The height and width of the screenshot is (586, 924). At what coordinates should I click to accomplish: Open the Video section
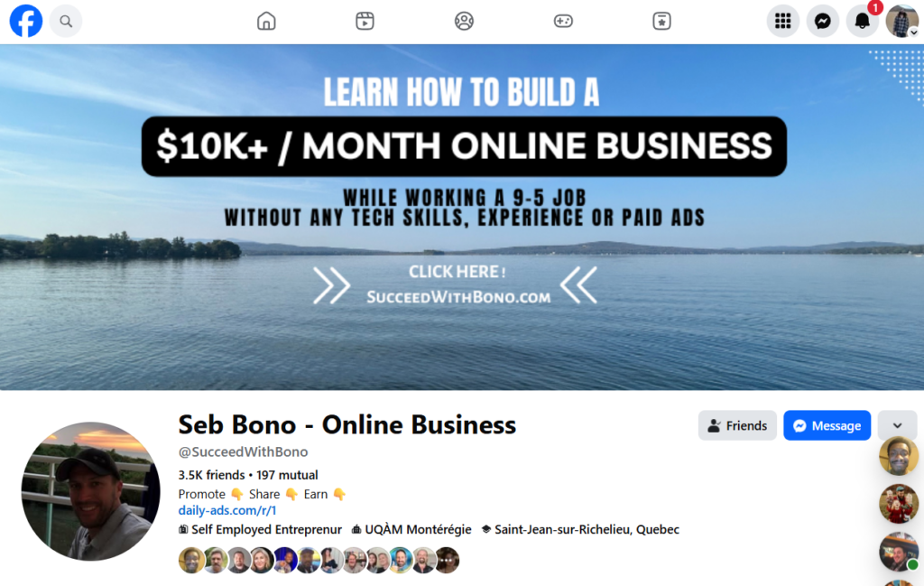pos(365,20)
